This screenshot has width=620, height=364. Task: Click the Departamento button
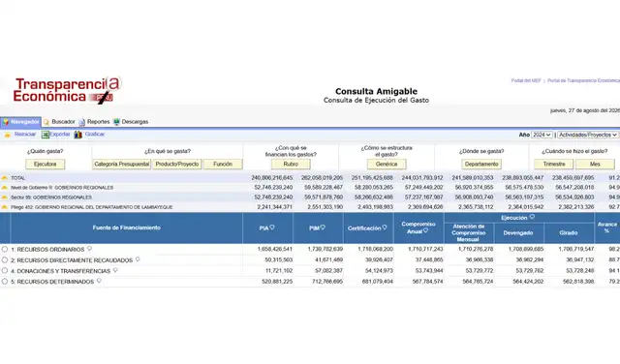pos(481,164)
